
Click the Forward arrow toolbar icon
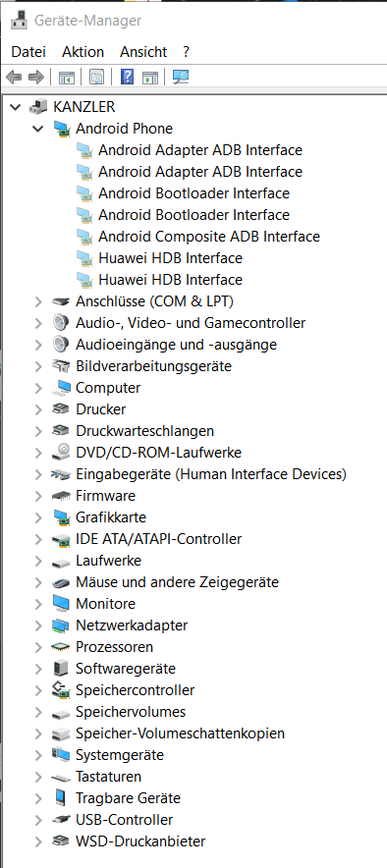36,77
